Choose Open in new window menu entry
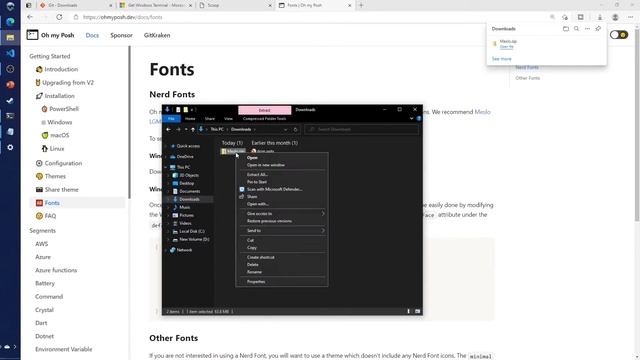Screen dimensions: 640x360 281,165
